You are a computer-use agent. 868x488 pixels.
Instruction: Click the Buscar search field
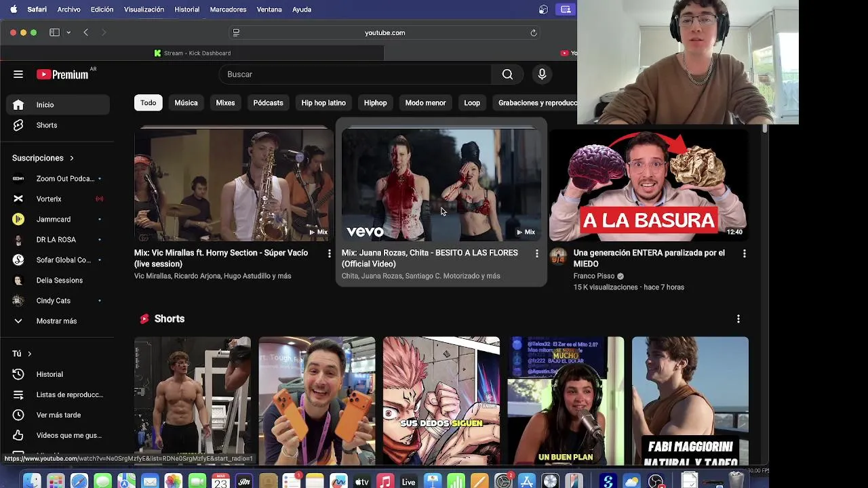tap(355, 75)
